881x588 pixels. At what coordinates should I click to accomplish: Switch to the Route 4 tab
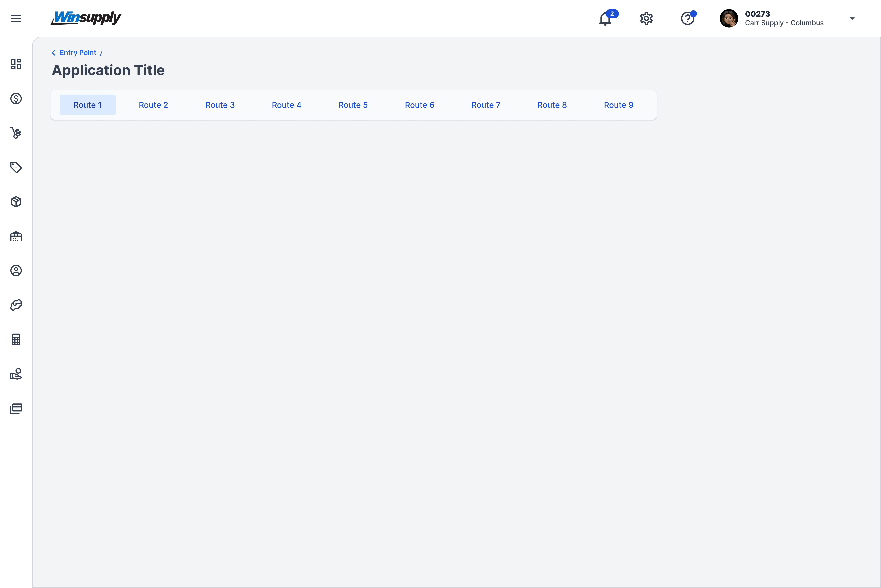[286, 105]
